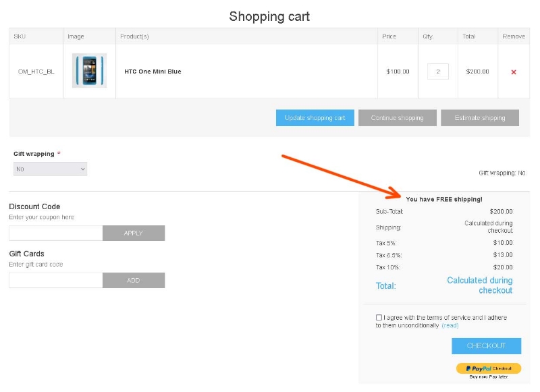Click the 'Enter gift card code' hint text
The width and height of the screenshot is (540, 392).
pos(36,264)
